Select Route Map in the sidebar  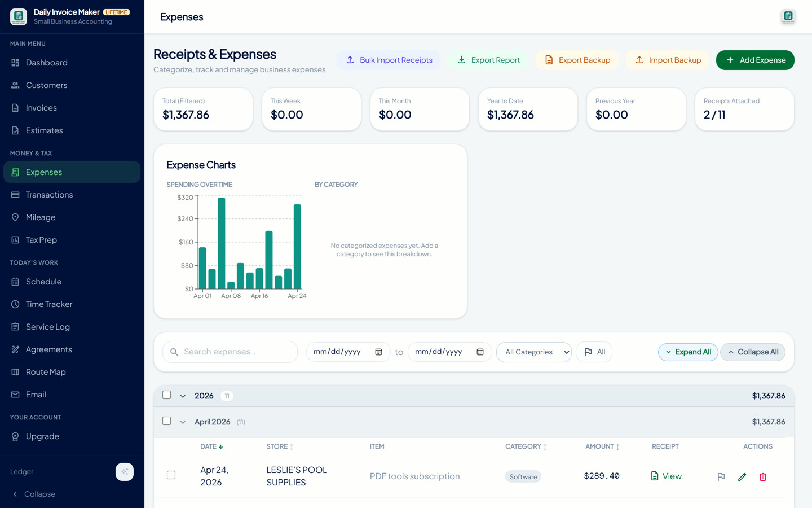[72, 372]
